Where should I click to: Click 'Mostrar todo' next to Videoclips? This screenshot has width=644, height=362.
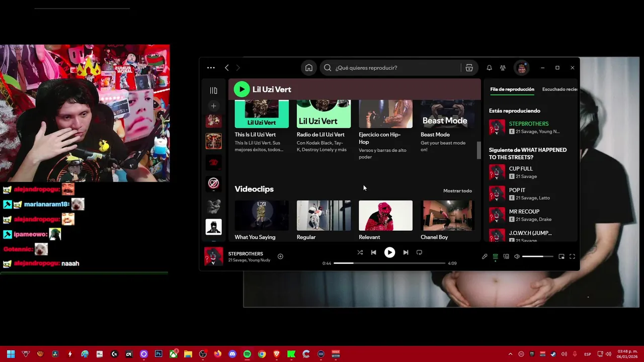(457, 191)
